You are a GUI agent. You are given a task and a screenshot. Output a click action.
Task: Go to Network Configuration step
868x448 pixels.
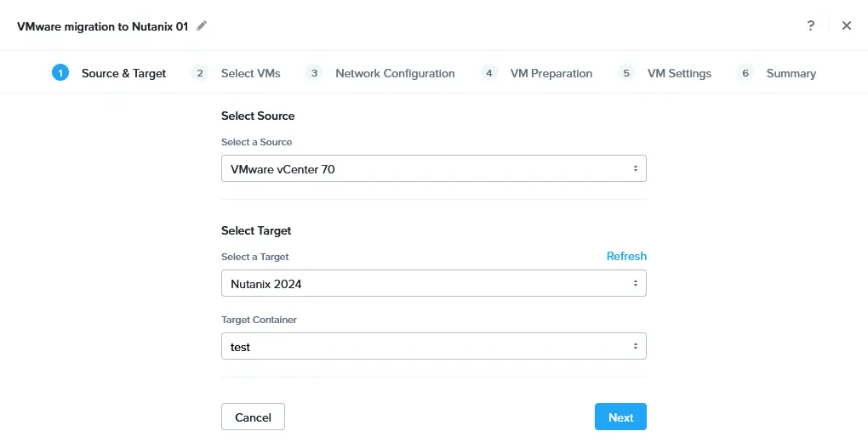coord(395,74)
